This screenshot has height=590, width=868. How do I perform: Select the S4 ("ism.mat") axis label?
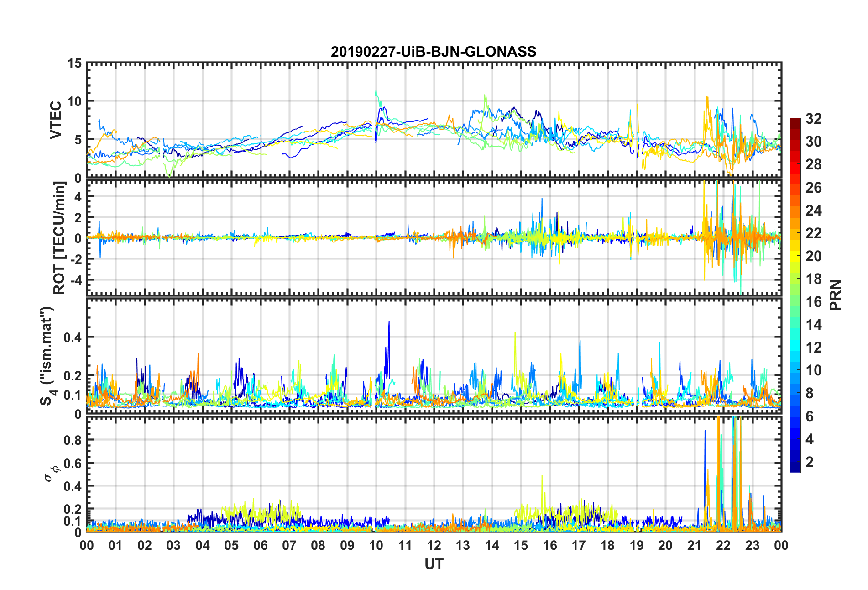(x=47, y=356)
